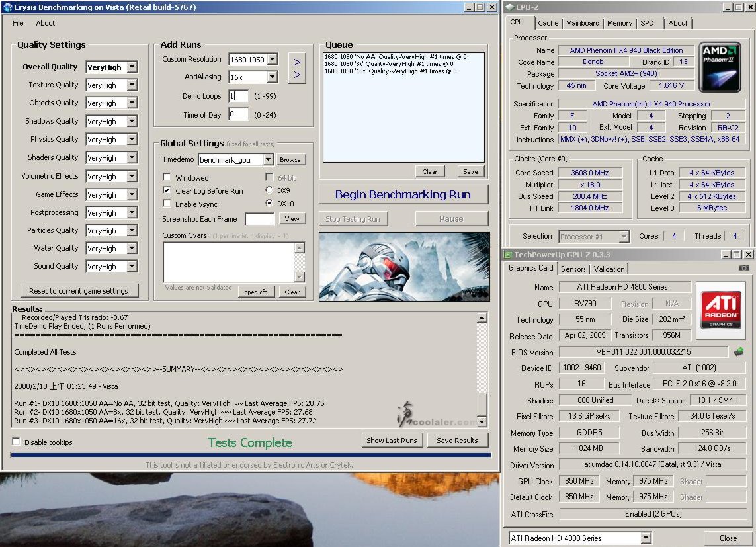Click the Crysis Benchmarking window title icon

pyautogui.click(x=7, y=7)
